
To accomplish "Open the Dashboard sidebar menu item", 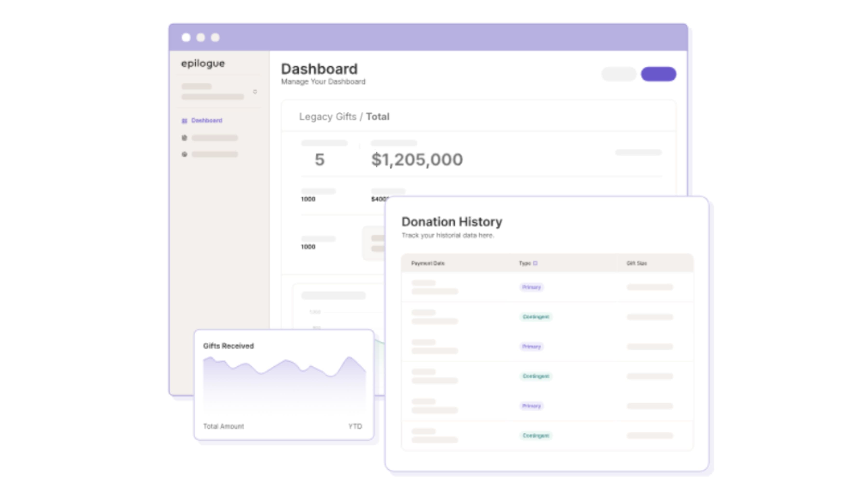I will 207,120.
